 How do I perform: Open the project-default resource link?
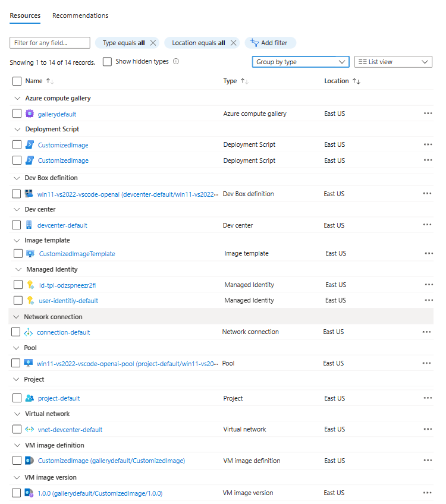tap(59, 398)
